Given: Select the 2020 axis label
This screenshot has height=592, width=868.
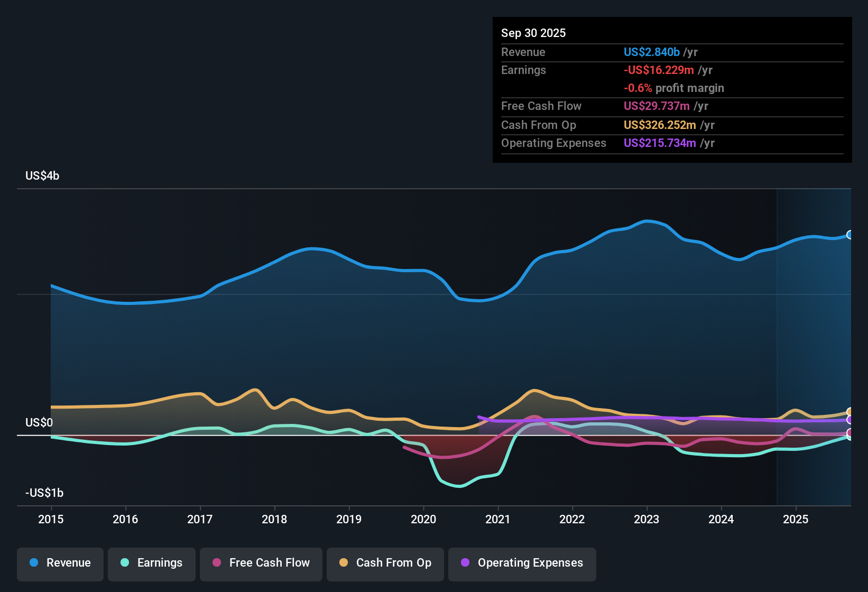Looking at the screenshot, I should [423, 520].
